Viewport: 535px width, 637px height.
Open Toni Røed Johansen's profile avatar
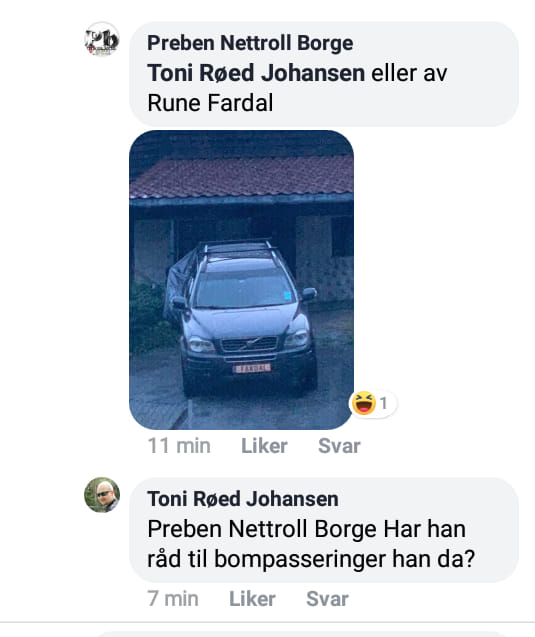(x=102, y=494)
